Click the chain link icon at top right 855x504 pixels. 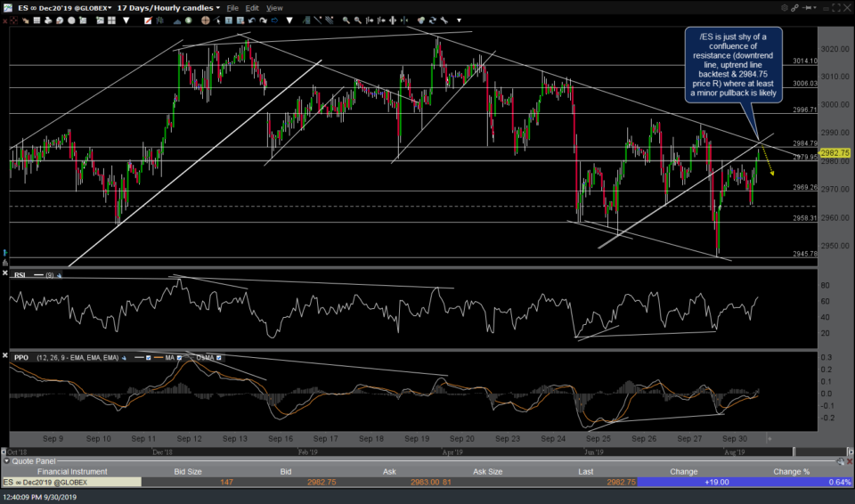tap(795, 8)
